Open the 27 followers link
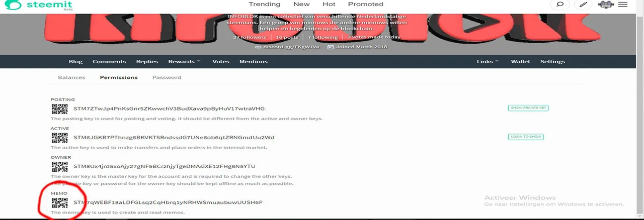The height and width of the screenshot is (220, 644). click(x=250, y=37)
